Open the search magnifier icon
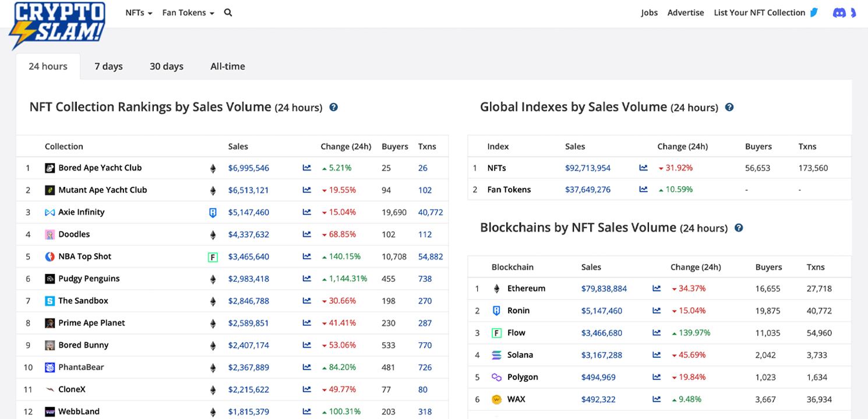868x419 pixels. pos(228,12)
